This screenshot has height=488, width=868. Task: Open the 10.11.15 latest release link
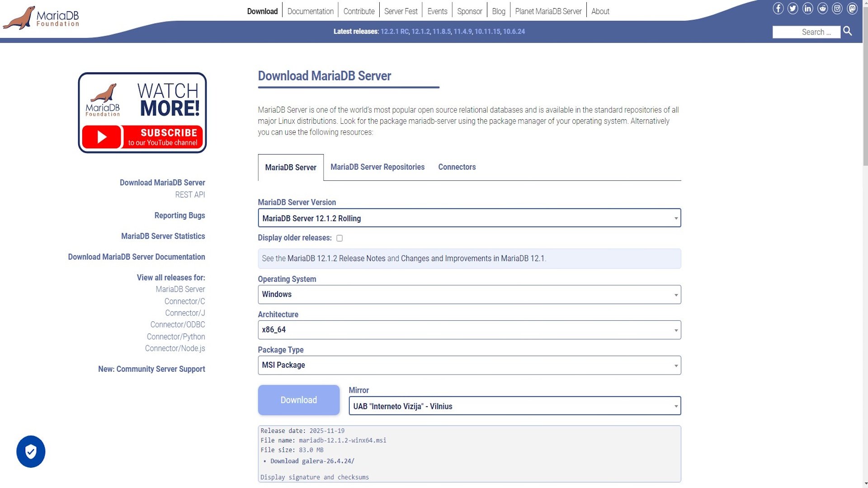[487, 32]
